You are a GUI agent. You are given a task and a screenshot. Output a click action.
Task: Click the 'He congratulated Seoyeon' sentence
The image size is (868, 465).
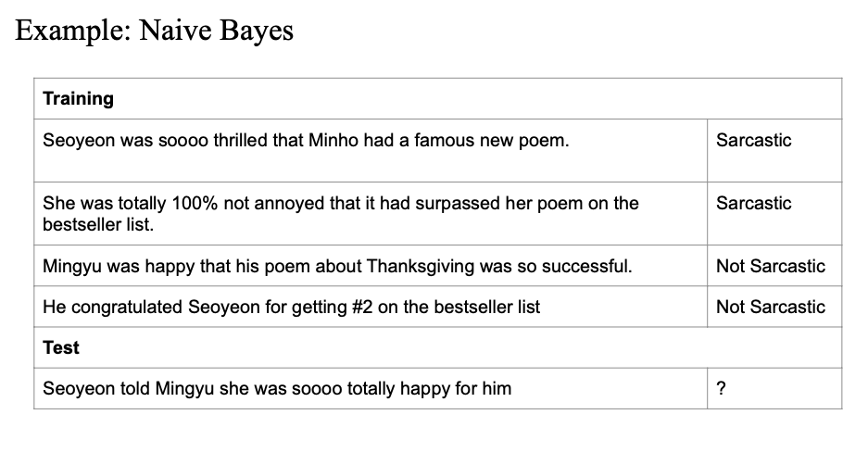(x=291, y=308)
